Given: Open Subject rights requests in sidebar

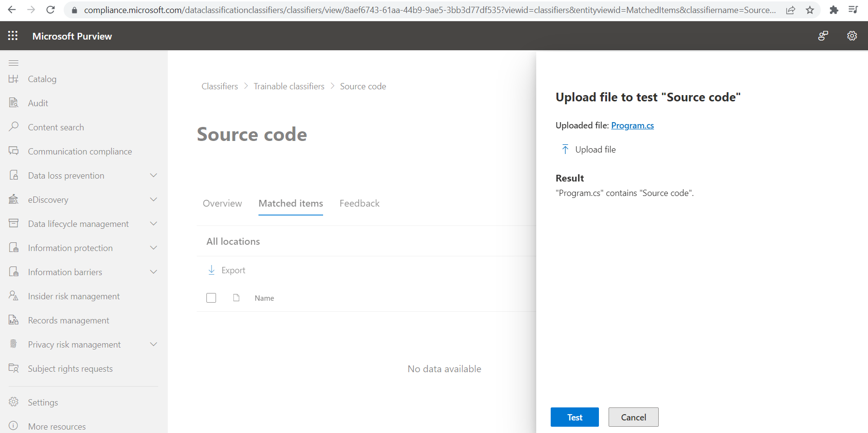Looking at the screenshot, I should pos(70,368).
